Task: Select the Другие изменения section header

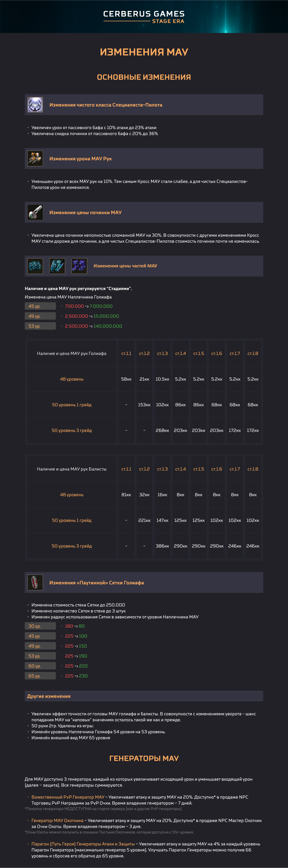Action: [x=49, y=696]
